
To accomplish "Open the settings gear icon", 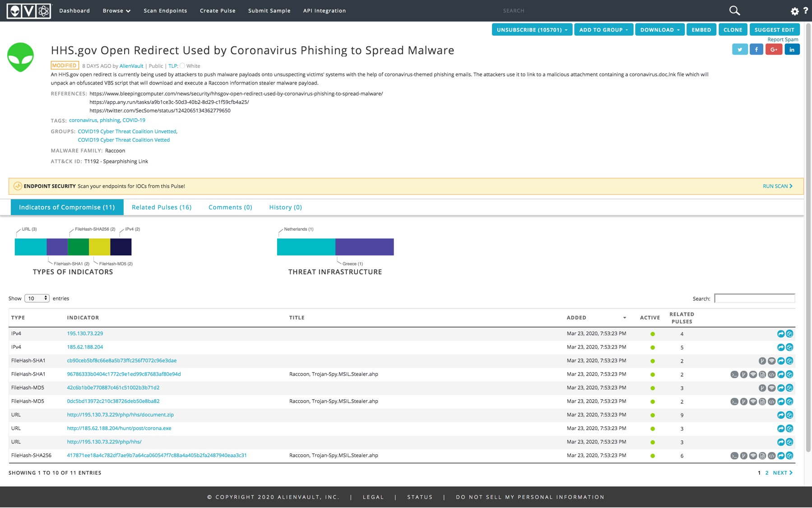I will [794, 11].
